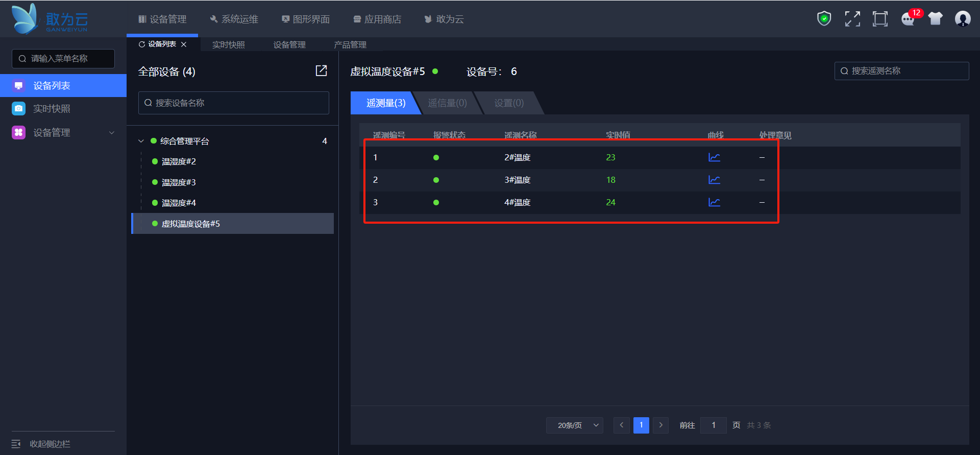The width and height of the screenshot is (980, 455).
Task: Switch to the 设备管理 page tab
Action: [x=289, y=45]
